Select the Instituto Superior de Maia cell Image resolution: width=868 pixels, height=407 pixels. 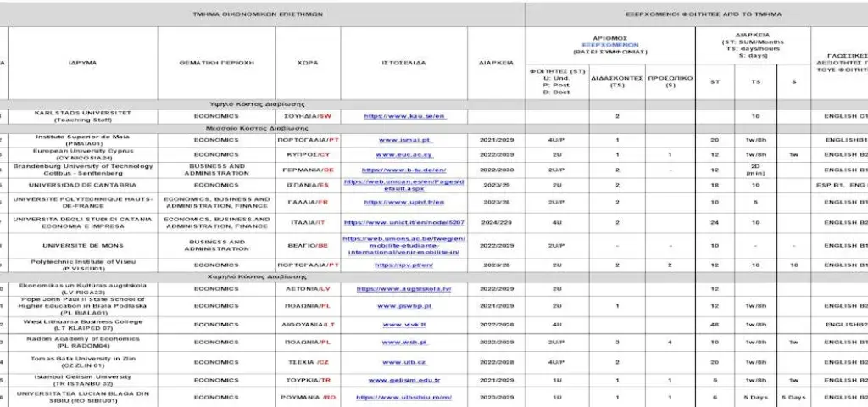83,140
